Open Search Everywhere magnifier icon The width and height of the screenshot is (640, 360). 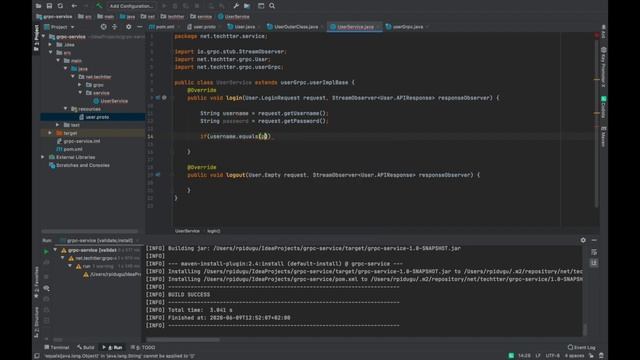click(x=272, y=6)
